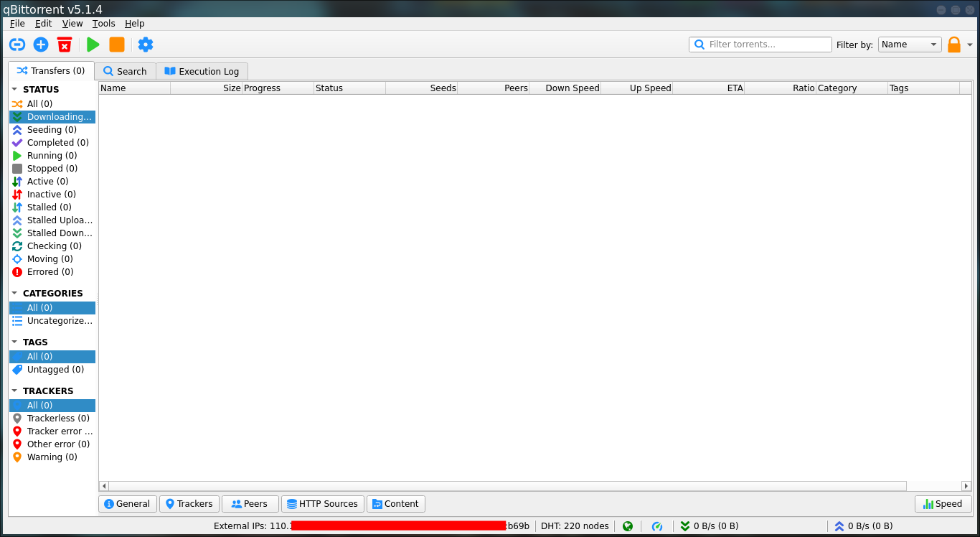
Task: Click the horizontal scrollbar track
Action: (x=933, y=486)
